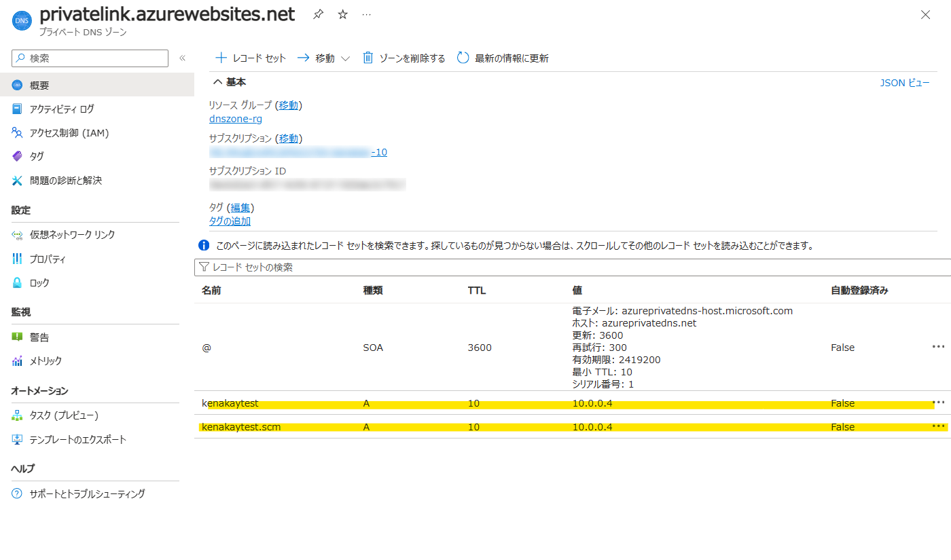Click the SOA record TTL value 3600
The image size is (951, 560).
(x=480, y=348)
